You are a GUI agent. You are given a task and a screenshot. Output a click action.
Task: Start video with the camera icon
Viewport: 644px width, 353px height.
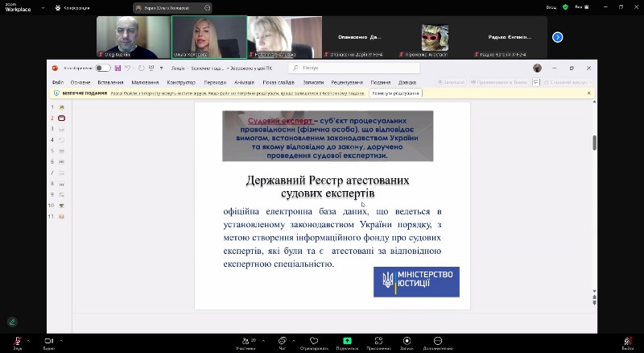[48, 341]
